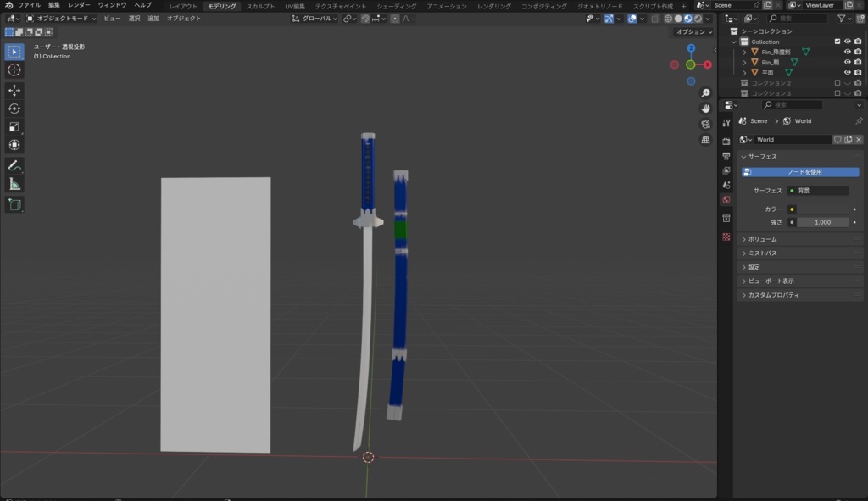Open the ファイル menu

click(30, 5)
